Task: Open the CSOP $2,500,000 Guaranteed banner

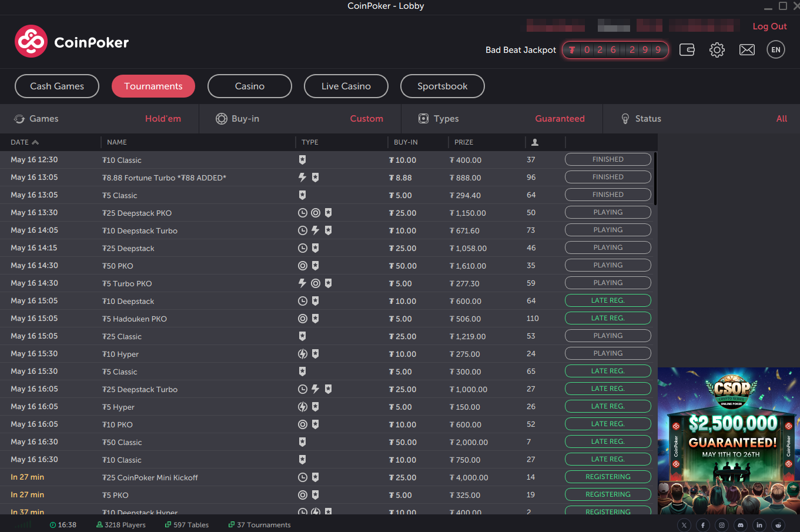Action: point(729,441)
